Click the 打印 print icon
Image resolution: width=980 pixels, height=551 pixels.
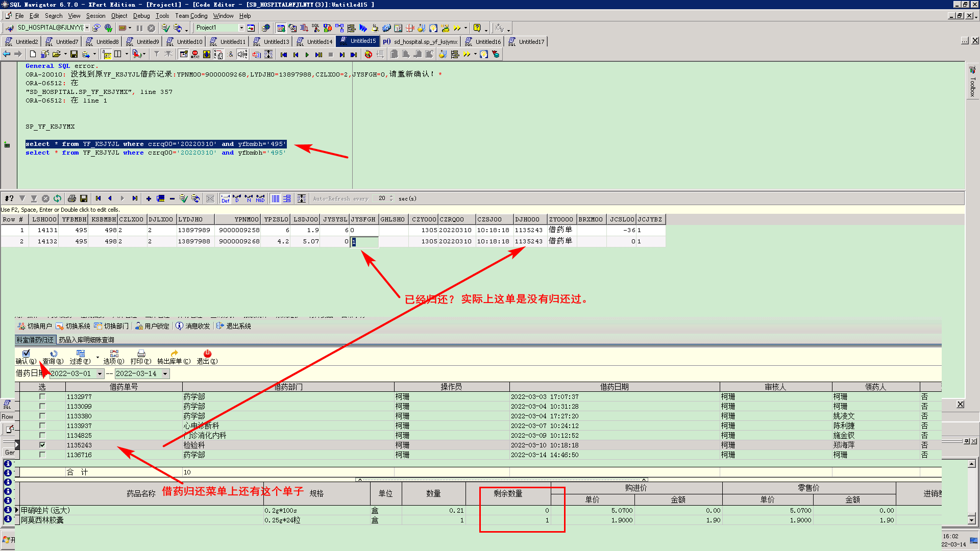tap(141, 354)
